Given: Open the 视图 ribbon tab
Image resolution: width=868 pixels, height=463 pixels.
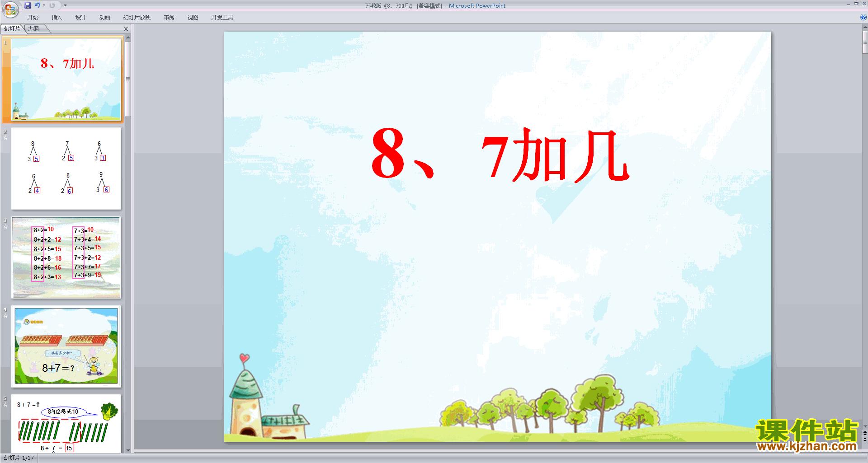Looking at the screenshot, I should pos(193,17).
